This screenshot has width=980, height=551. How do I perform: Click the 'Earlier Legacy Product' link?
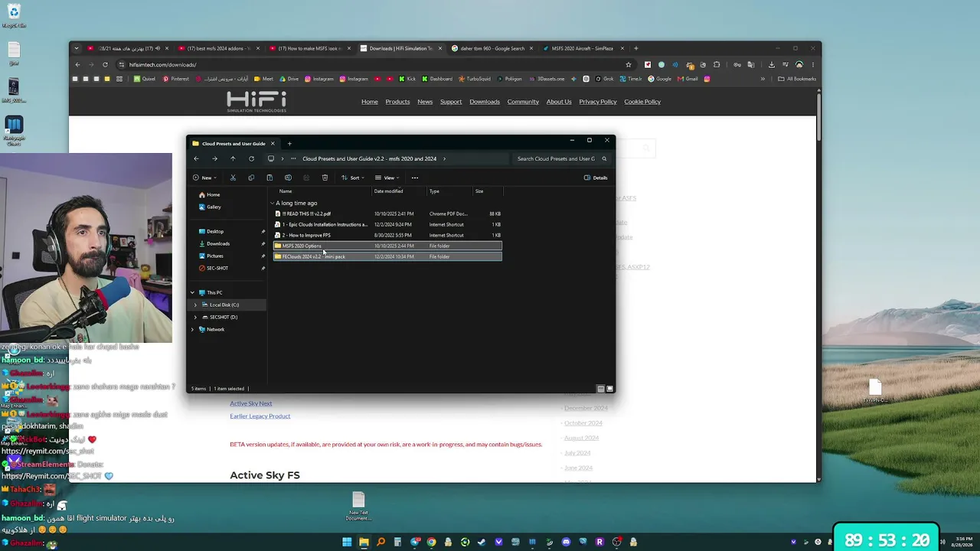tap(260, 416)
